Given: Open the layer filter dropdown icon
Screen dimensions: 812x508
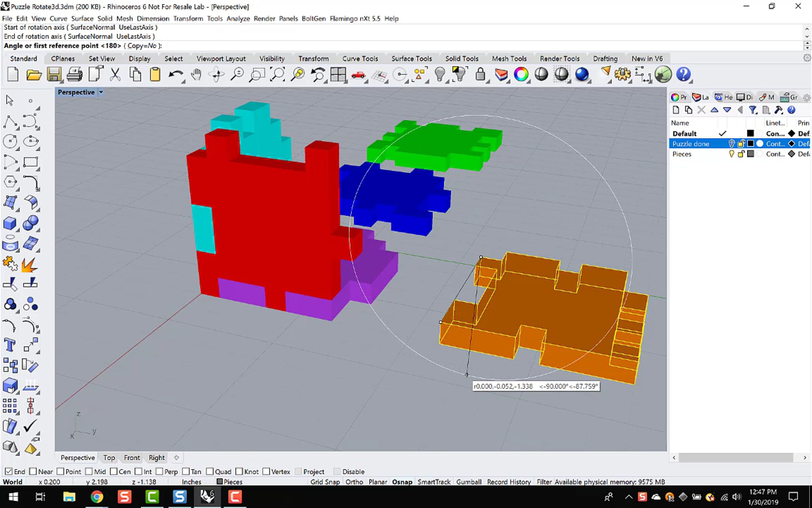Looking at the screenshot, I should pos(752,110).
